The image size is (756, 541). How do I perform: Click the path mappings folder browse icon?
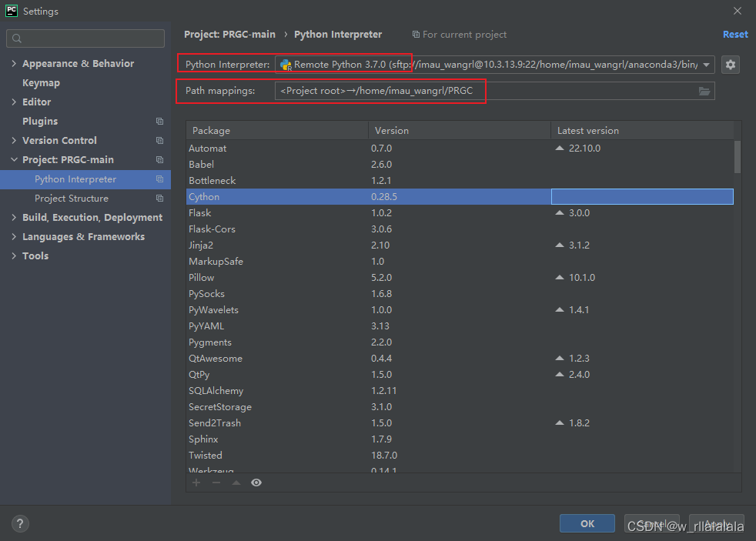coord(704,91)
